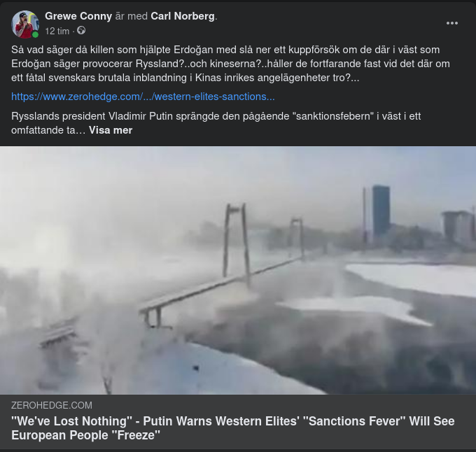Image resolution: width=476 pixels, height=452 pixels.
Task: Click the ZEROHEDGE.COM source label
Action: click(52, 405)
